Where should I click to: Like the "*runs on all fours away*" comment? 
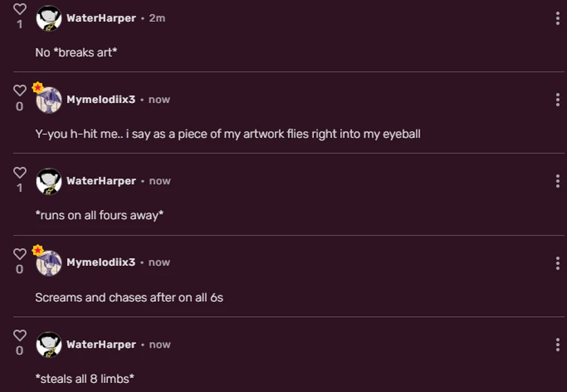point(20,173)
